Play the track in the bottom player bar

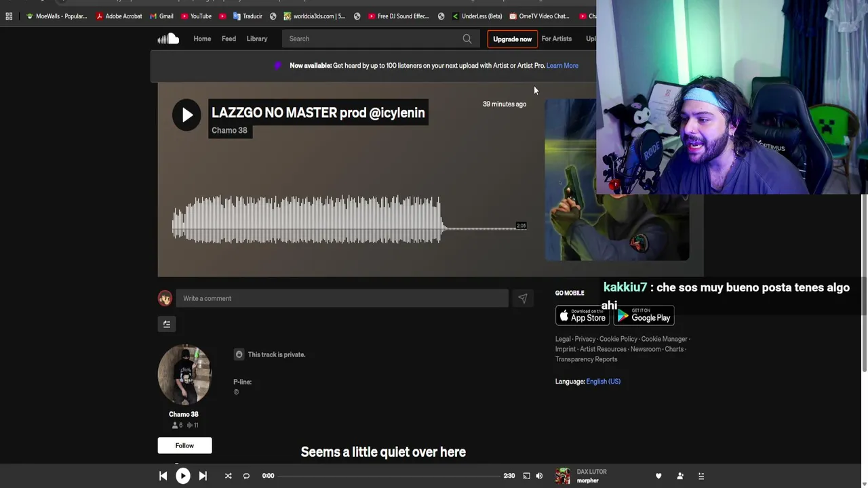point(183,476)
